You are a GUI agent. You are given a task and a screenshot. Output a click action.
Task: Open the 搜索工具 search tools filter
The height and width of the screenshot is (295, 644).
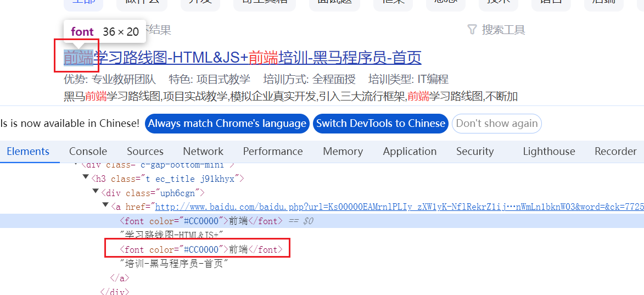[496, 30]
